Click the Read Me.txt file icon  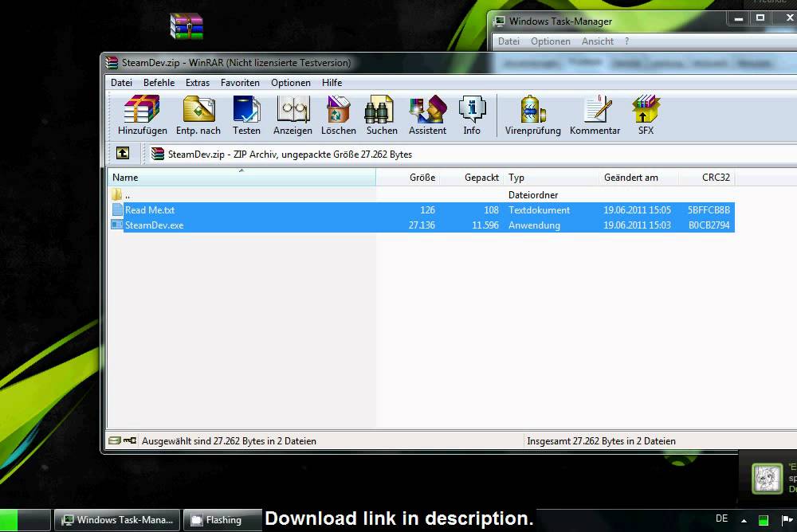[x=117, y=209]
